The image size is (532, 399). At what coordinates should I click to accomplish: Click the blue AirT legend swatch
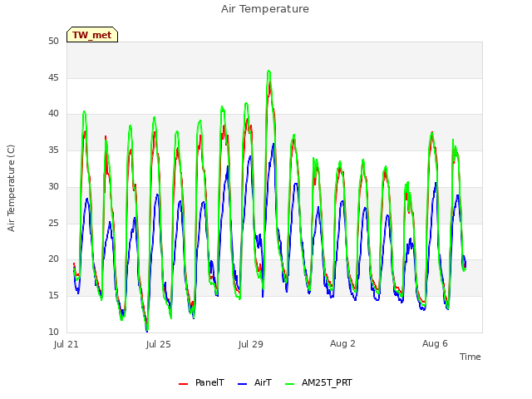click(x=242, y=384)
